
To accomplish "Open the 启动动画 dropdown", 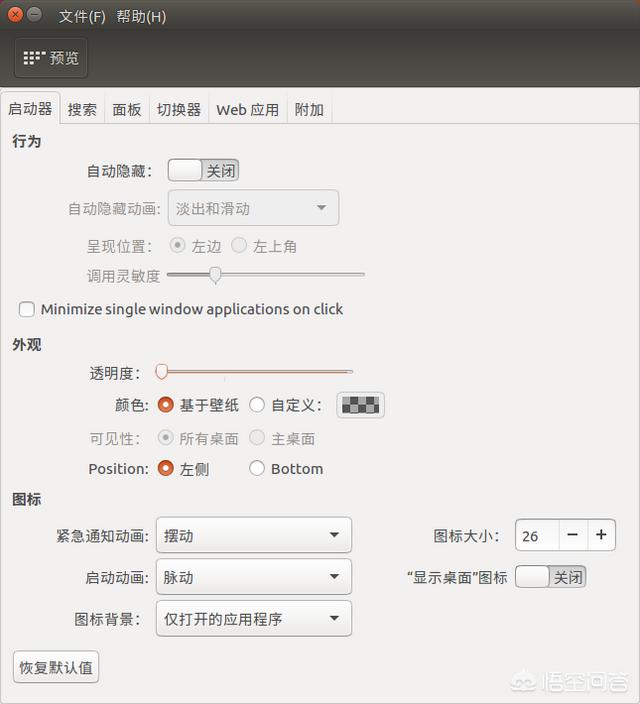I will [x=254, y=577].
